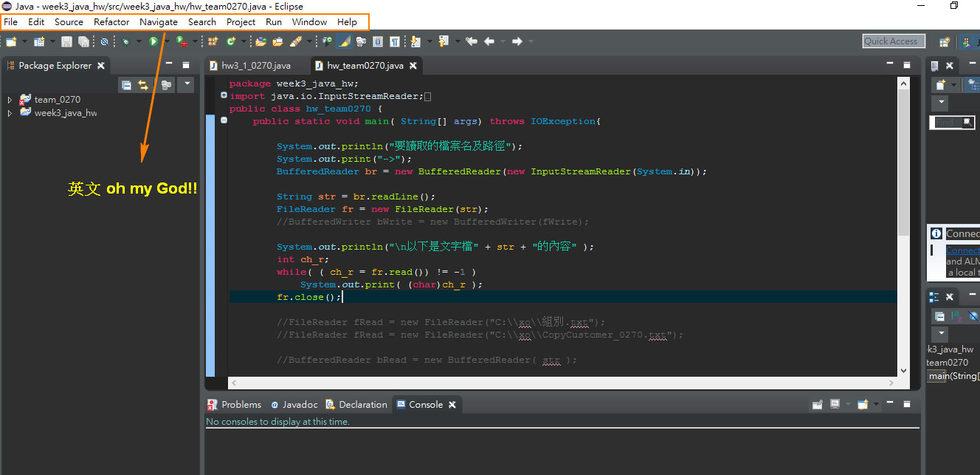Open the Open Console dropdown arrow
This screenshot has width=980, height=475.
click(876, 404)
